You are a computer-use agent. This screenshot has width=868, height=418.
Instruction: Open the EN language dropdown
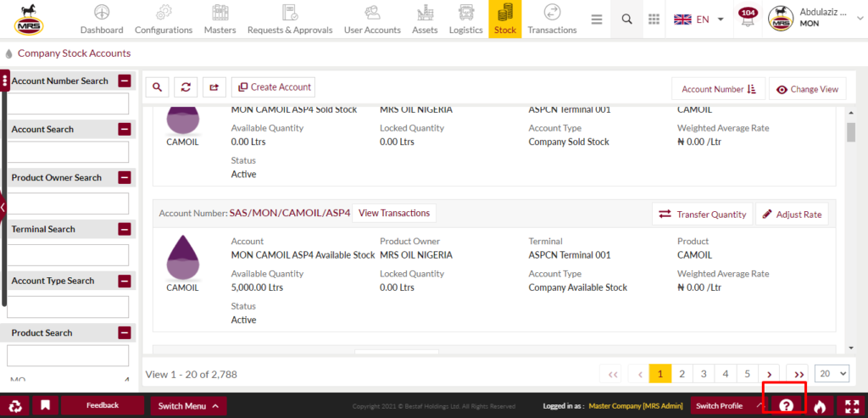click(698, 20)
